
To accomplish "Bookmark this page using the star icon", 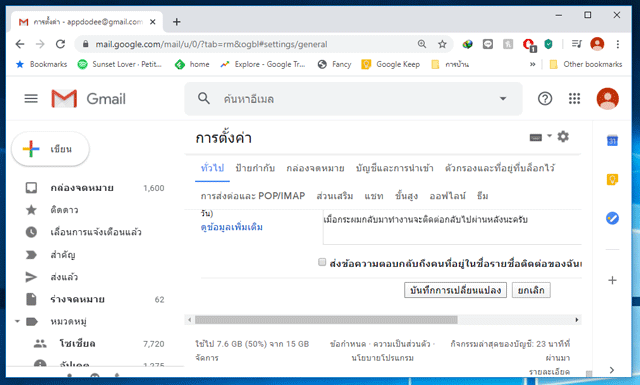I will [442, 44].
